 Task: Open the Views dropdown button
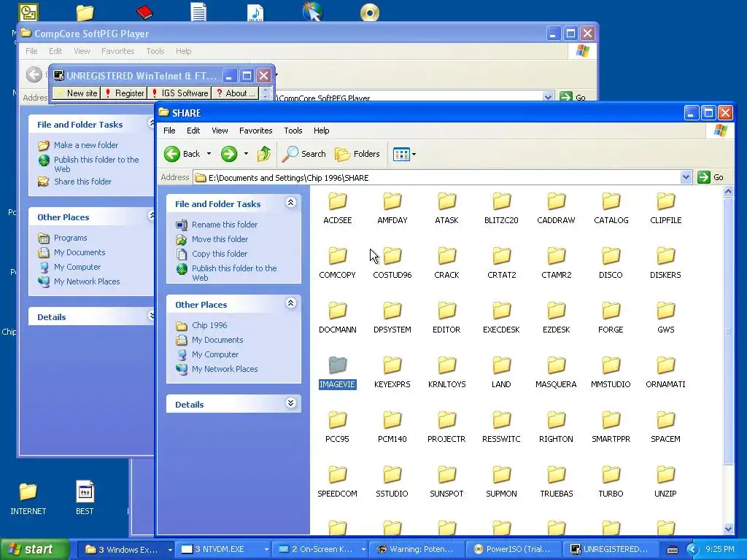coord(404,154)
